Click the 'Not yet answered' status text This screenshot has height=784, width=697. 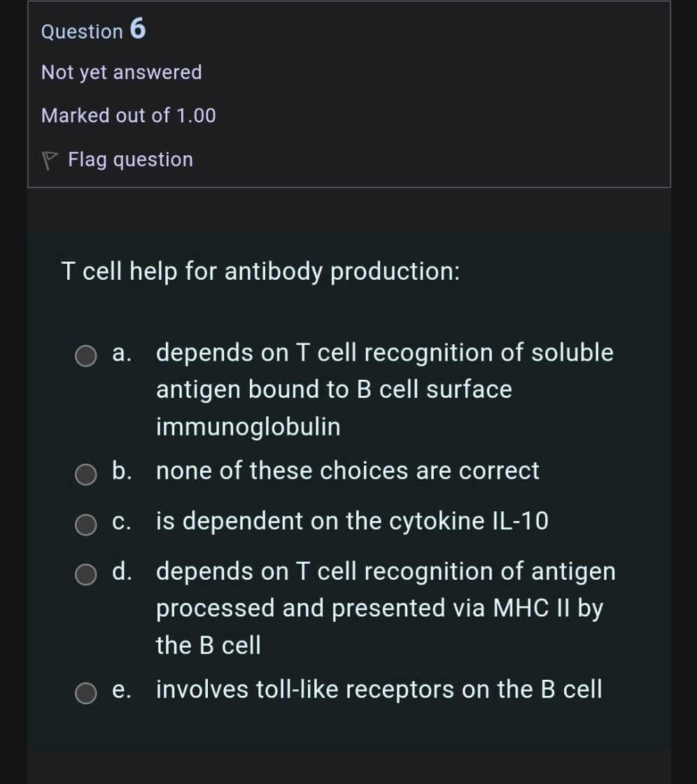[x=122, y=72]
